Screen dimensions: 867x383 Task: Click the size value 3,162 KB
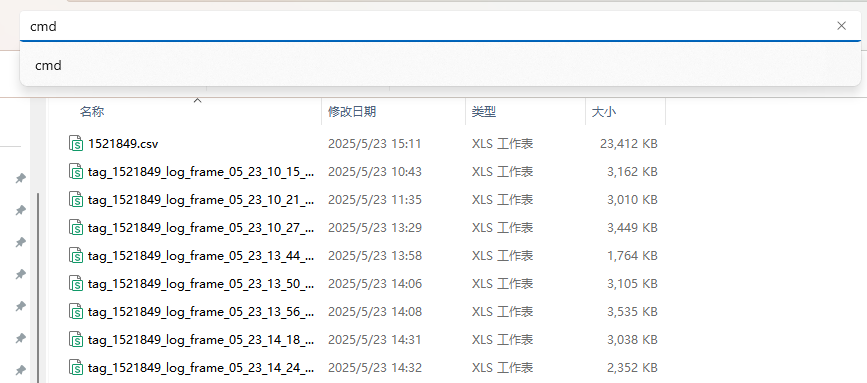pyautogui.click(x=632, y=172)
